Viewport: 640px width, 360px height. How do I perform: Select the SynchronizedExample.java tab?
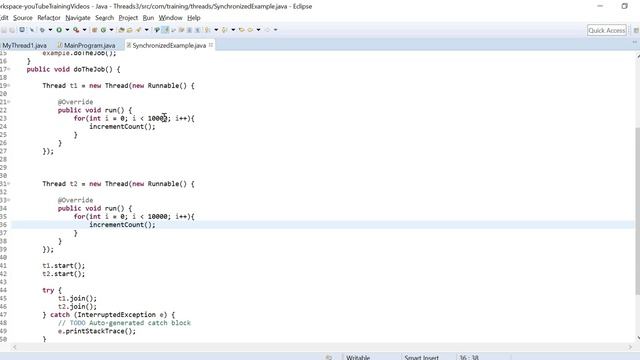pos(169,45)
